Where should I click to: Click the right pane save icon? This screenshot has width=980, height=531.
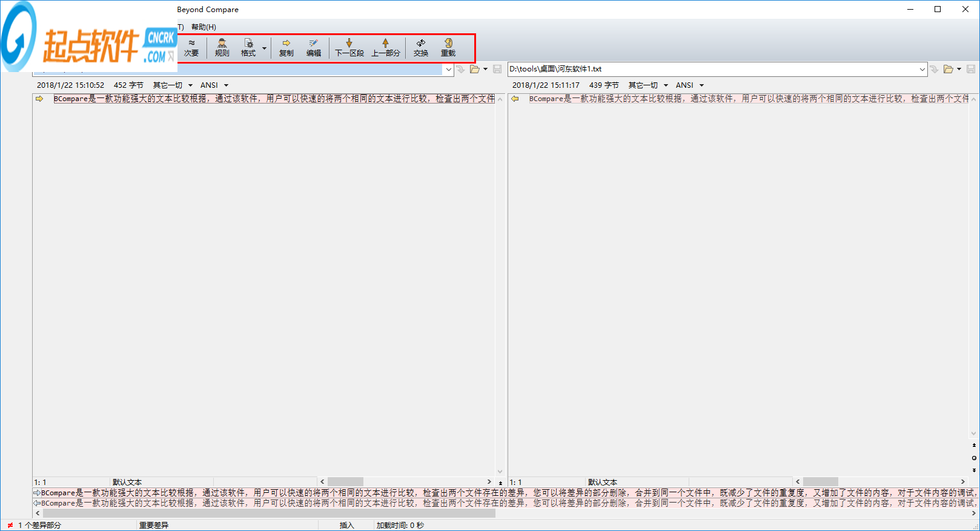tap(971, 69)
